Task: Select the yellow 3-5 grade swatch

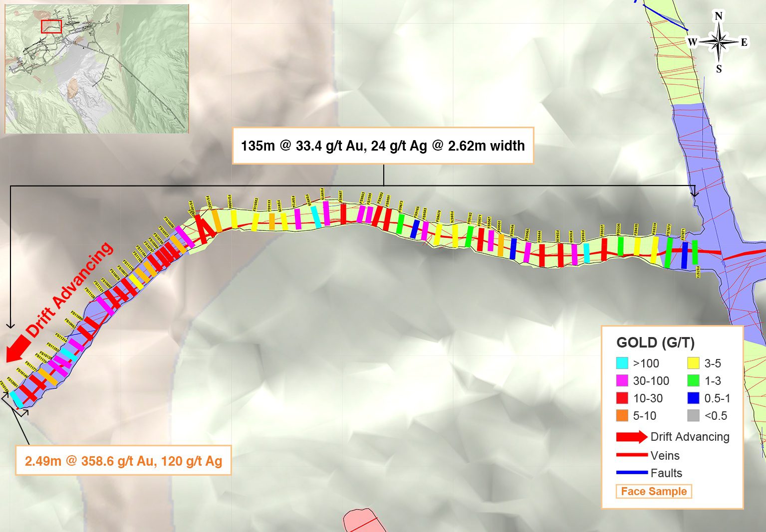Action: (x=693, y=363)
